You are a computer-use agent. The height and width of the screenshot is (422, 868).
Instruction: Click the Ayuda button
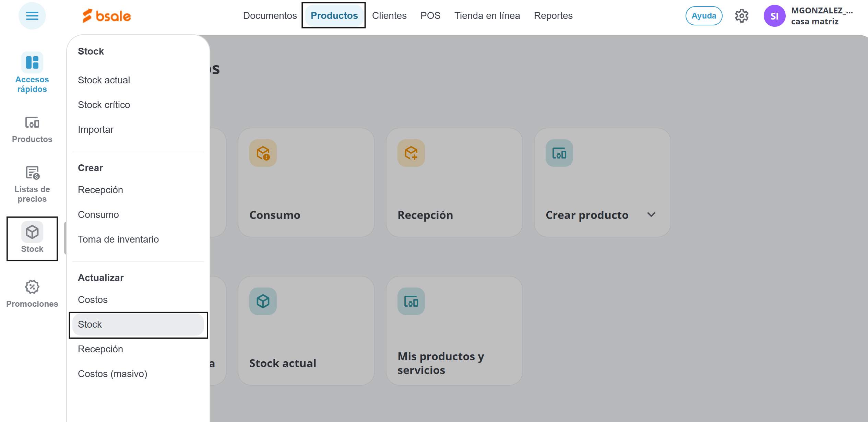pyautogui.click(x=703, y=16)
